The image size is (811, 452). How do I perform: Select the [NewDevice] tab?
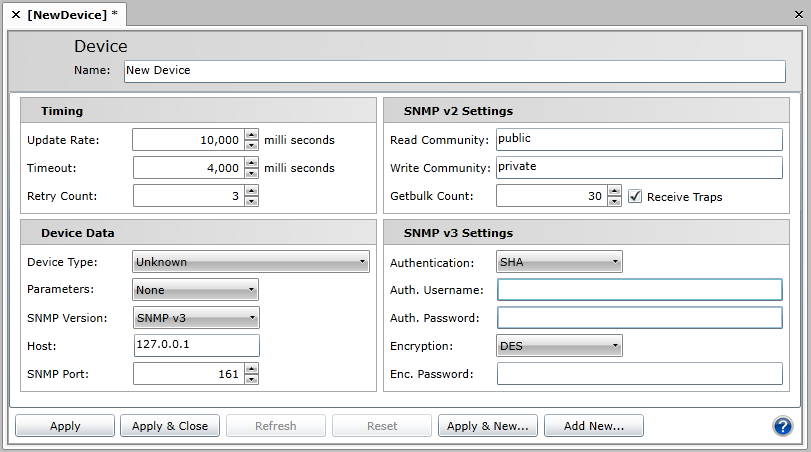tap(68, 14)
